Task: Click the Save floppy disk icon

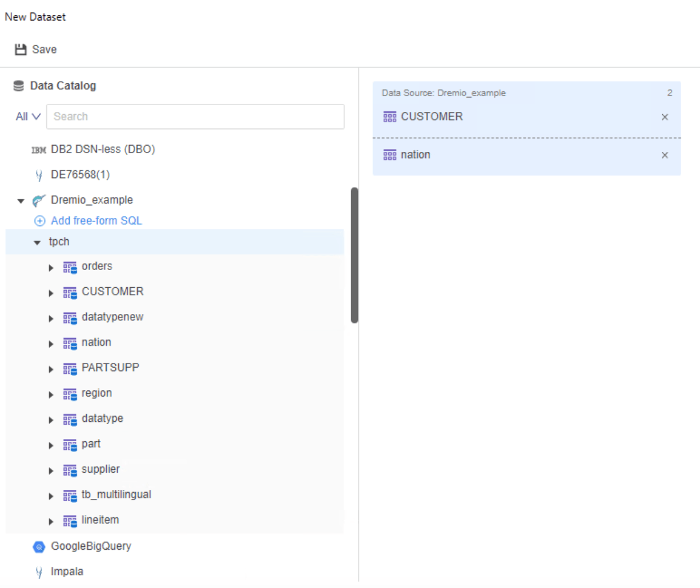Action: point(21,50)
